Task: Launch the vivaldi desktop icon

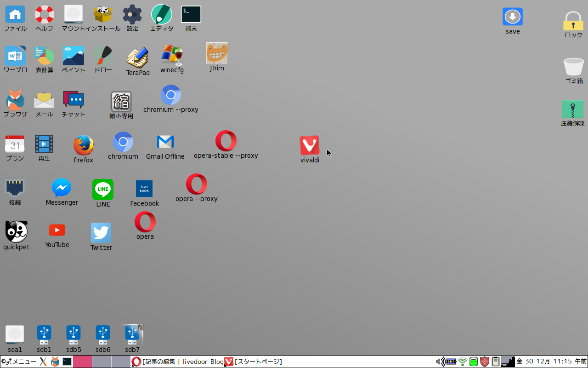Action: coord(310,145)
